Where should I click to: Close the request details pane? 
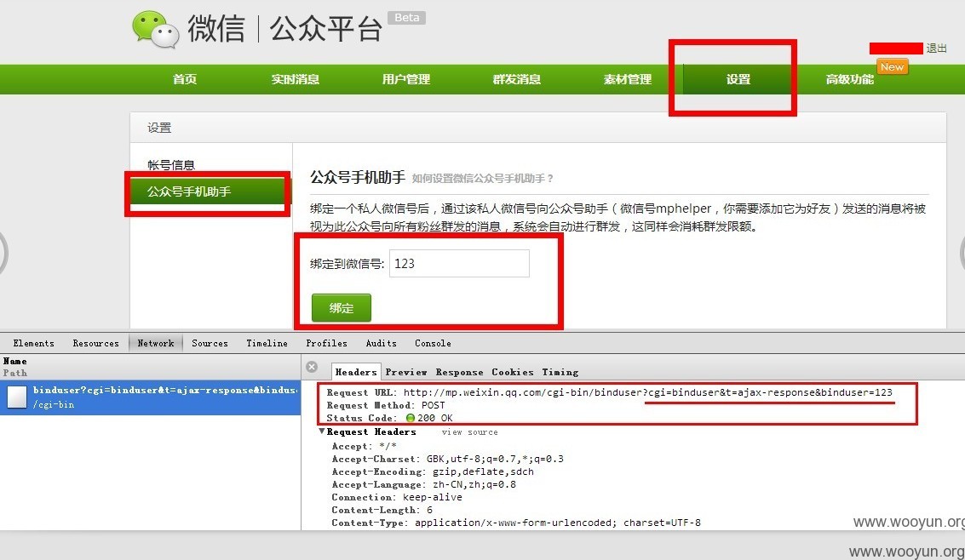(x=312, y=367)
